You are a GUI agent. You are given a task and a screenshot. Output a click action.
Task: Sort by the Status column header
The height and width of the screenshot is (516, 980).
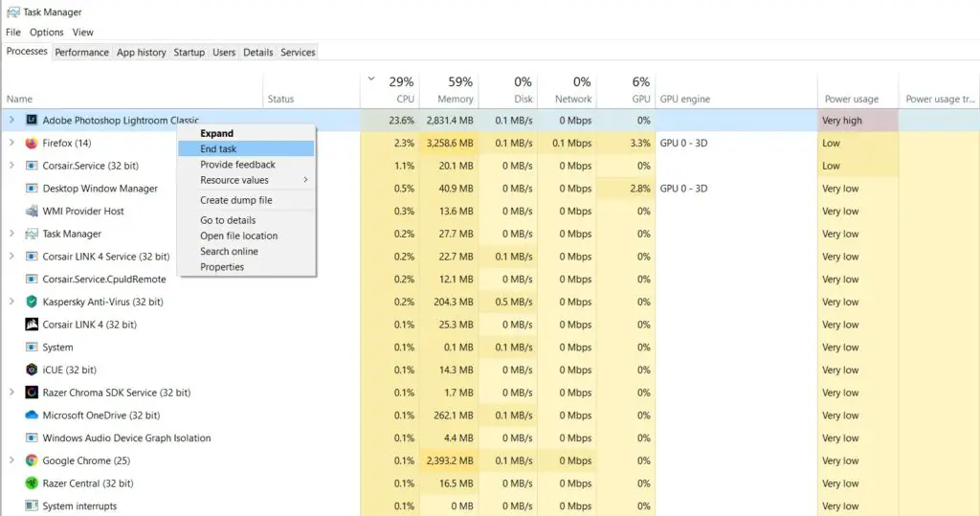311,90
